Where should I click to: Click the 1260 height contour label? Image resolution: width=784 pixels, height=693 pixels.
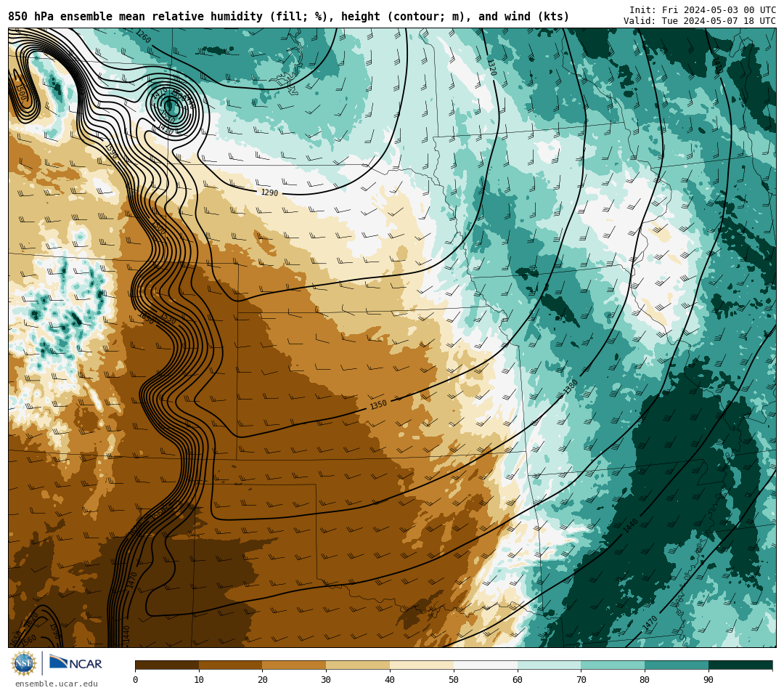(x=143, y=36)
